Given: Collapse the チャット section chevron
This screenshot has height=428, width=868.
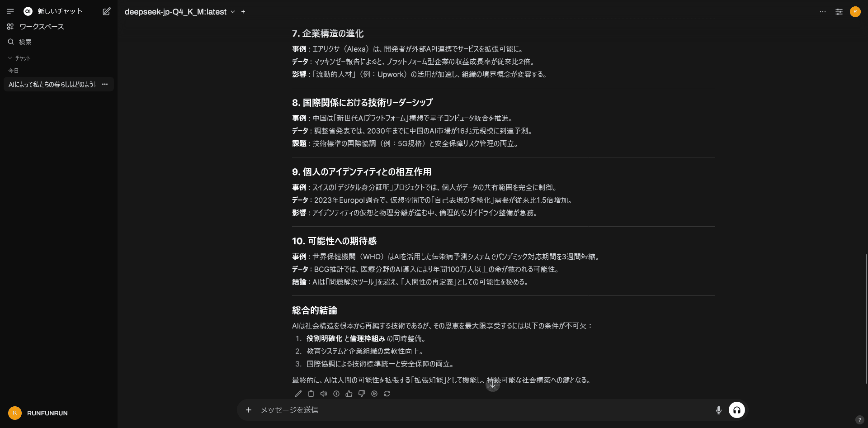Looking at the screenshot, I should click(10, 58).
